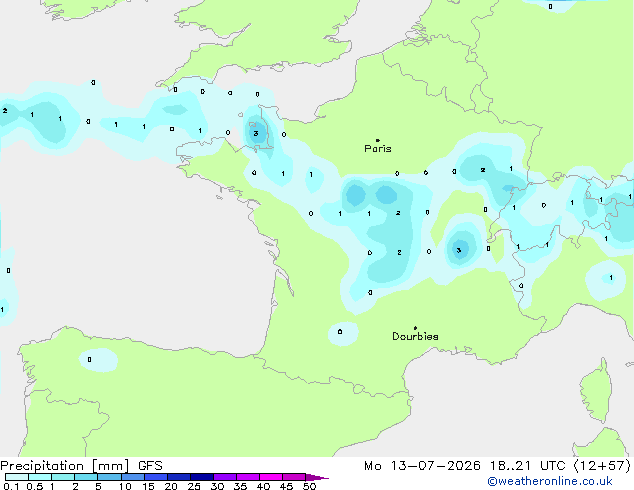This screenshot has width=634, height=490.
Task: Click the Dourbies city label
Action: 415,336
